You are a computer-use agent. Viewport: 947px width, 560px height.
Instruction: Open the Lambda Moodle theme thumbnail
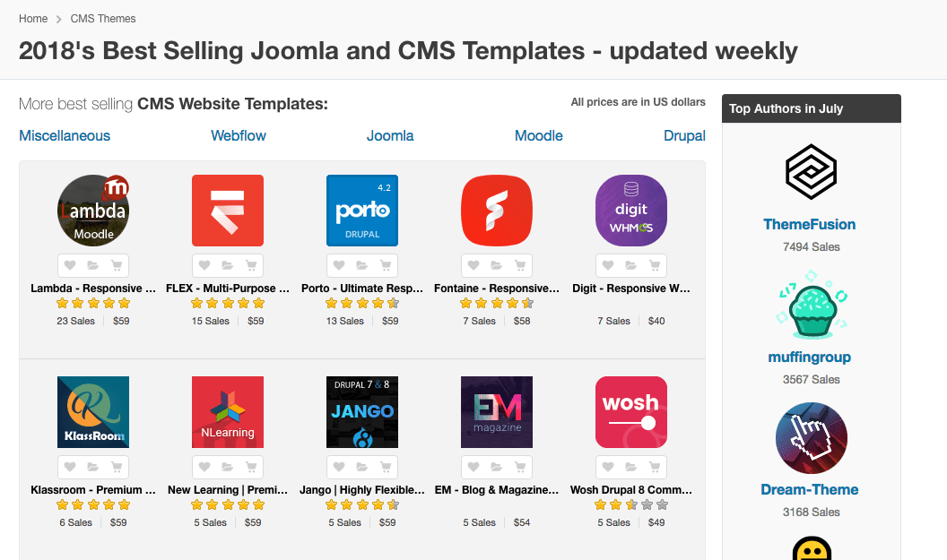[93, 211]
